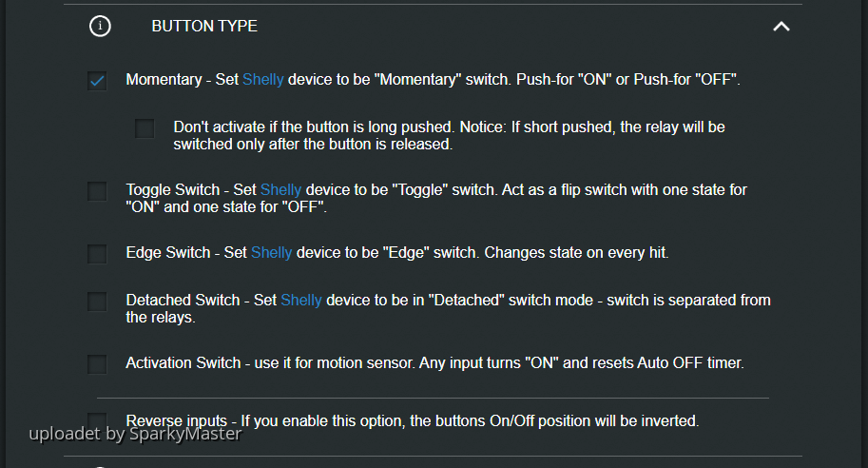Click the Edge Switch label text

(167, 253)
